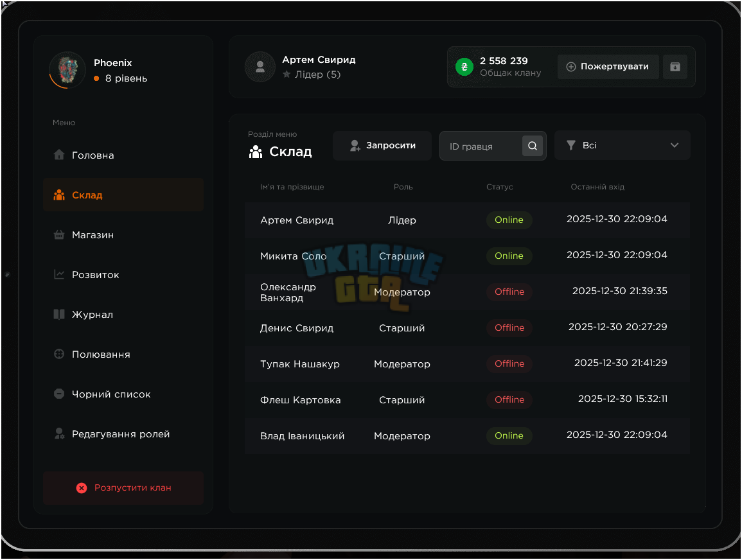Screen dimensions: 742x560
Task: Open the Всі filter dropdown
Action: click(x=623, y=145)
